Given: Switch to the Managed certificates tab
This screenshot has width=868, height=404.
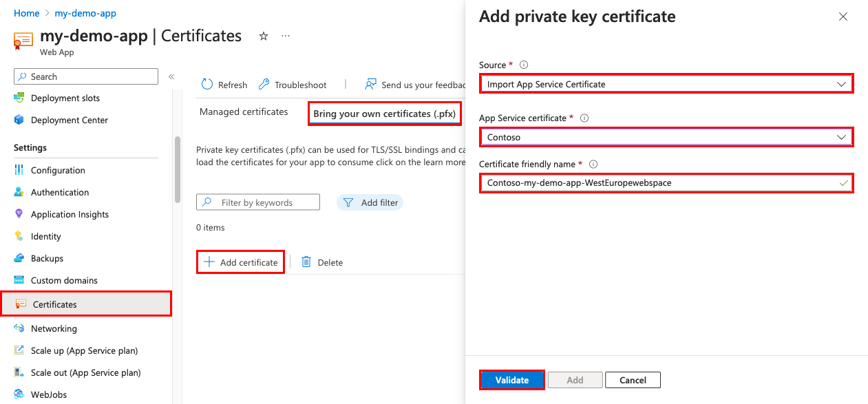Looking at the screenshot, I should [x=244, y=111].
